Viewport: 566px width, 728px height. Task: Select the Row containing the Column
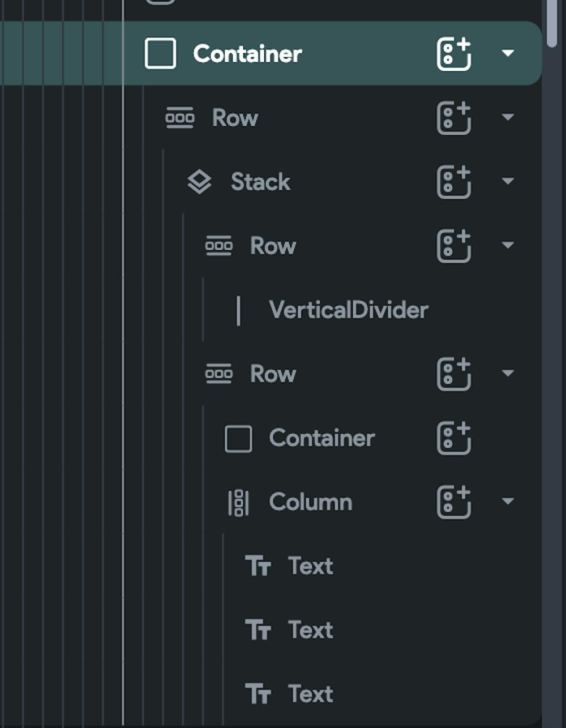click(x=273, y=374)
